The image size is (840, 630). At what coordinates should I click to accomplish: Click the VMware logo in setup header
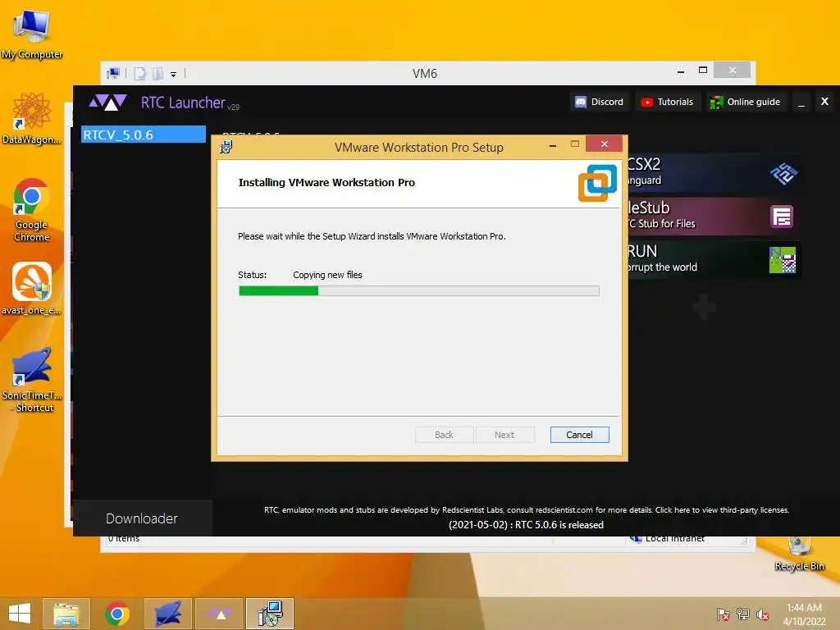[x=597, y=183]
